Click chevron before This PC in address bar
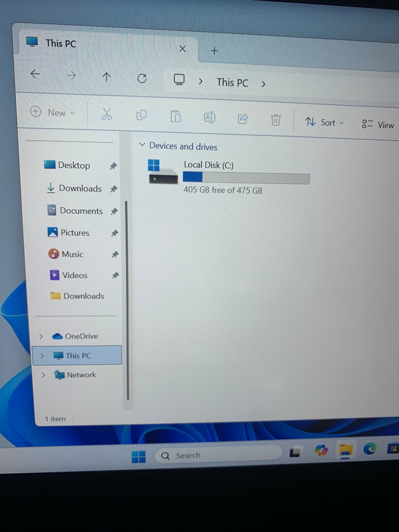The width and height of the screenshot is (399, 532). [x=201, y=82]
